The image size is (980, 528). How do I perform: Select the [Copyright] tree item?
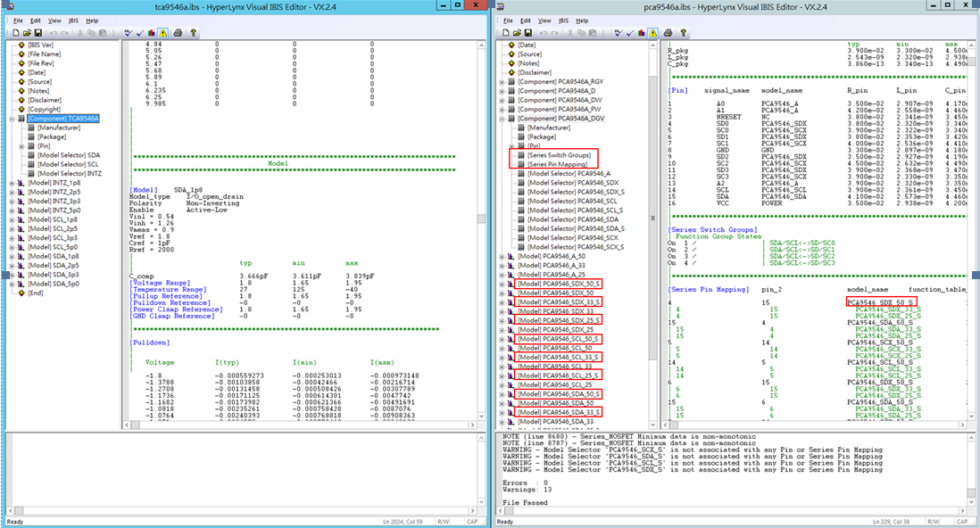(x=45, y=110)
